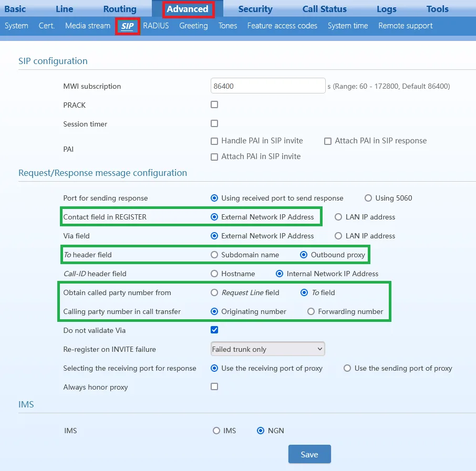Open System time settings
This screenshot has width=476, height=471.
click(348, 26)
